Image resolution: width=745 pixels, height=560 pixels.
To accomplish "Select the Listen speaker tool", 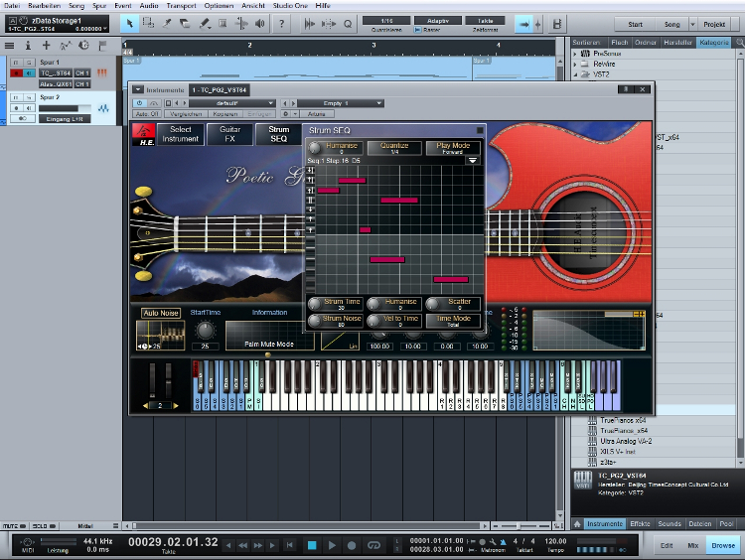I will (260, 23).
